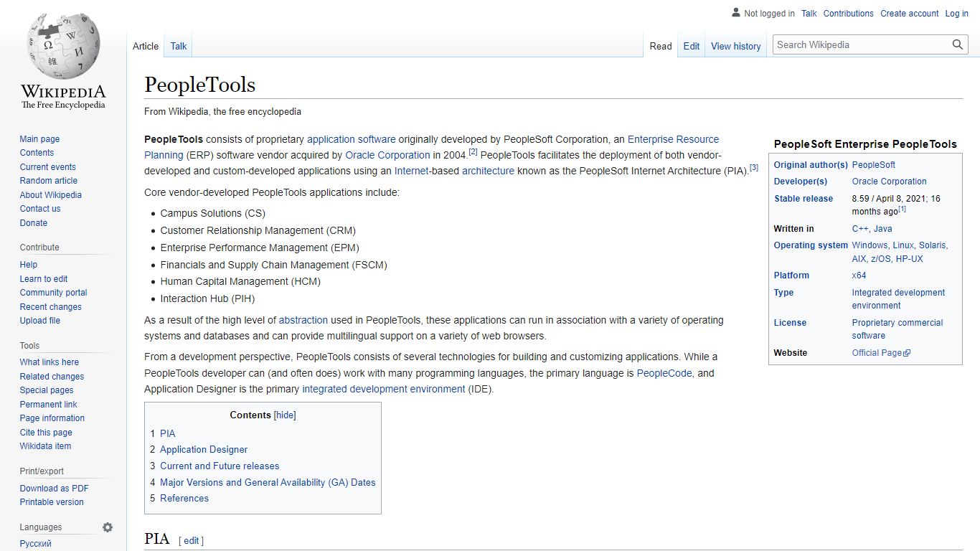
Task: Click Create account
Action: pyautogui.click(x=910, y=14)
